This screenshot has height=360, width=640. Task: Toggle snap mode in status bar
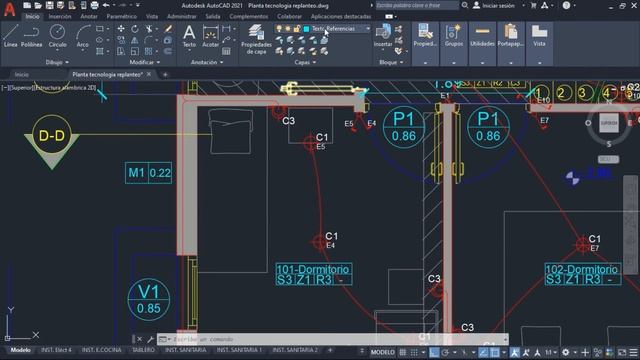coord(414,352)
